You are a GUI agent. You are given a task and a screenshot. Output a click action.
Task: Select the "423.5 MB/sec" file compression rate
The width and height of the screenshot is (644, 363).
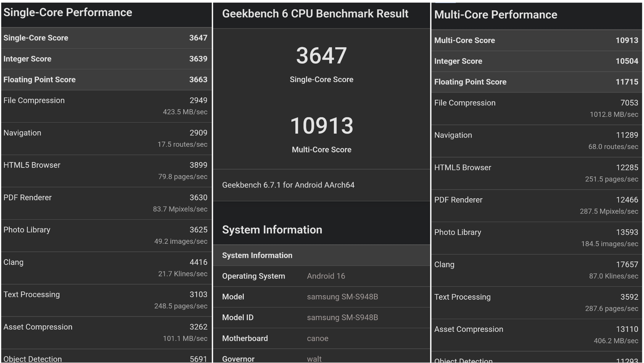(185, 112)
